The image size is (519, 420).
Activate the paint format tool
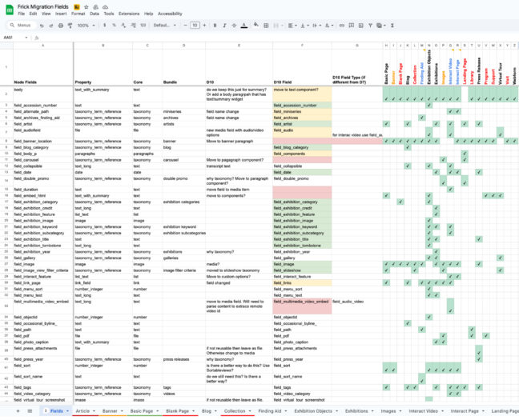point(70,26)
